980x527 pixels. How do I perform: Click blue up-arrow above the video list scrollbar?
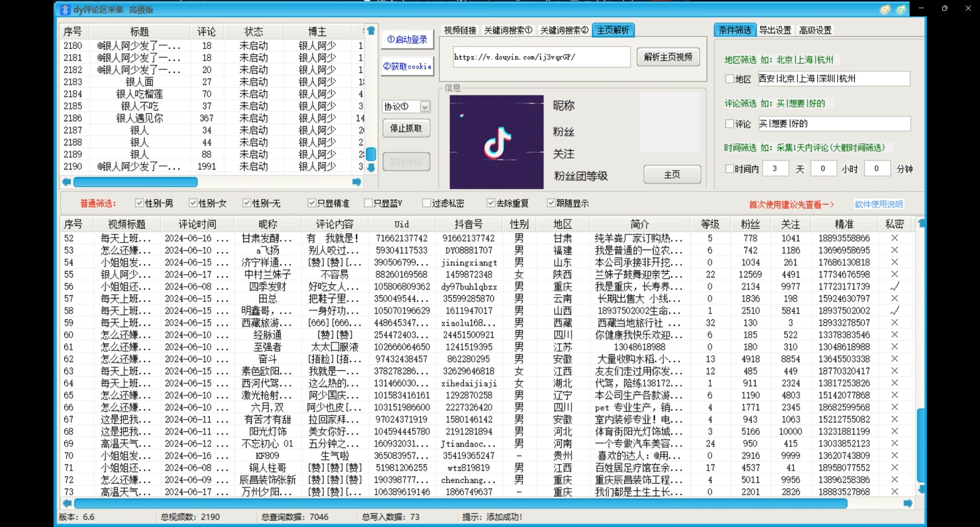coord(371,31)
